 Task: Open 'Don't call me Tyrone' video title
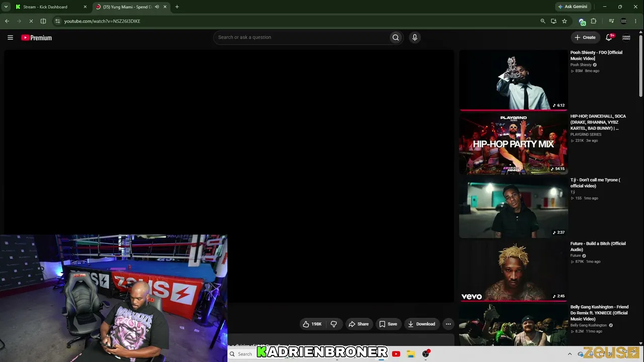tap(595, 183)
